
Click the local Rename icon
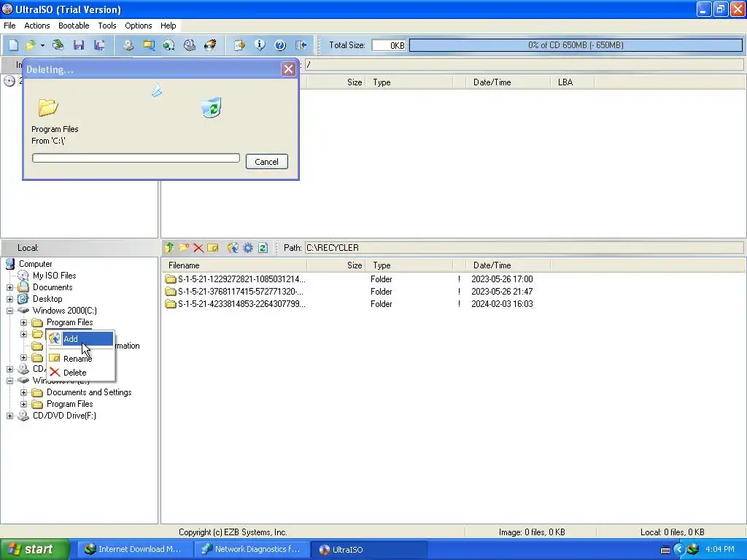212,248
